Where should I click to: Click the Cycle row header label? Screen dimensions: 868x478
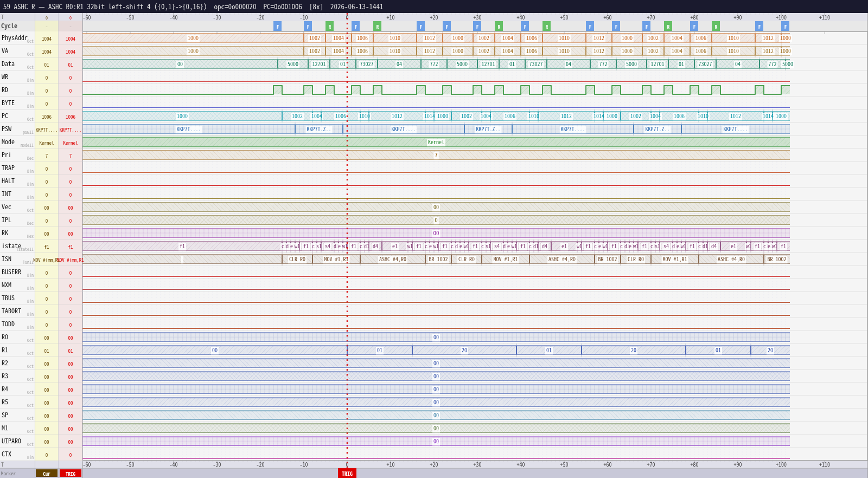pos(9,26)
